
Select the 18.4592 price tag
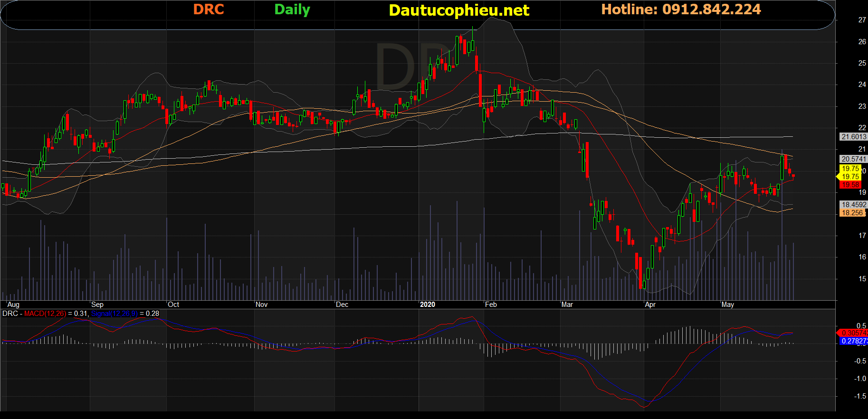[x=854, y=205]
